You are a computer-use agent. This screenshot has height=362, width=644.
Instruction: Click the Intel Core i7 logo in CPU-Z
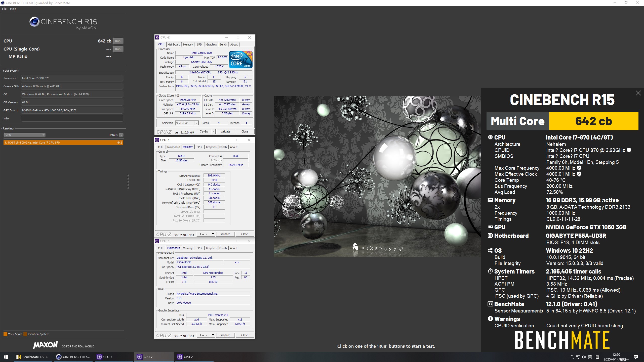pyautogui.click(x=241, y=59)
